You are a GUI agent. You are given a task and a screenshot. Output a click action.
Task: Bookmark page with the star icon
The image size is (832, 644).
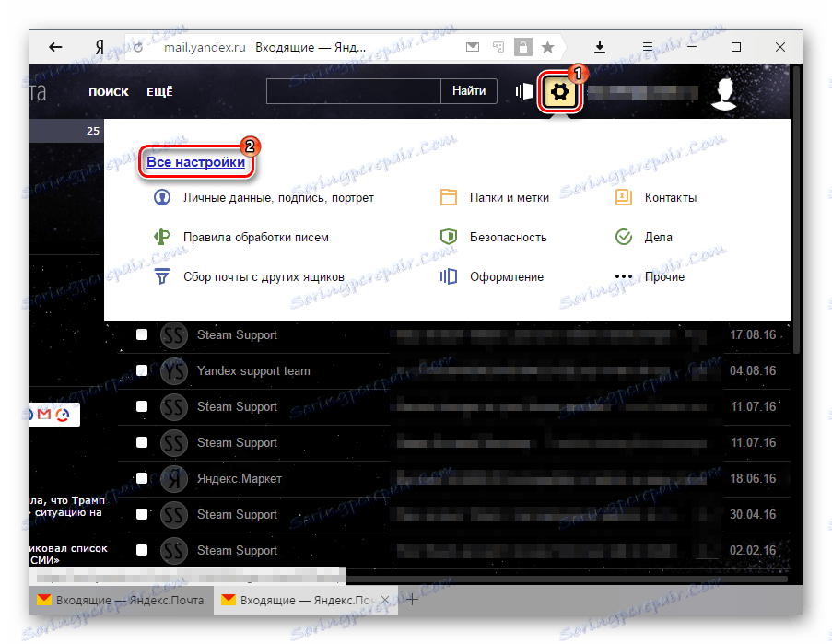(547, 48)
